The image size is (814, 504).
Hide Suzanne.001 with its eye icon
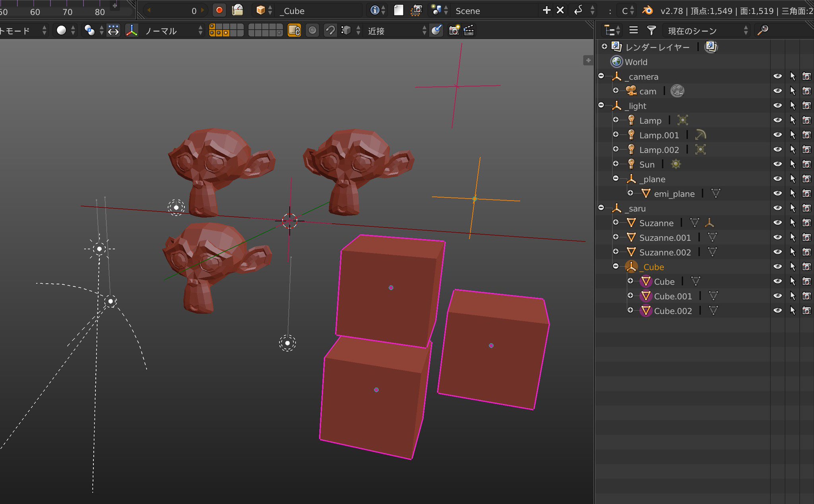click(777, 238)
